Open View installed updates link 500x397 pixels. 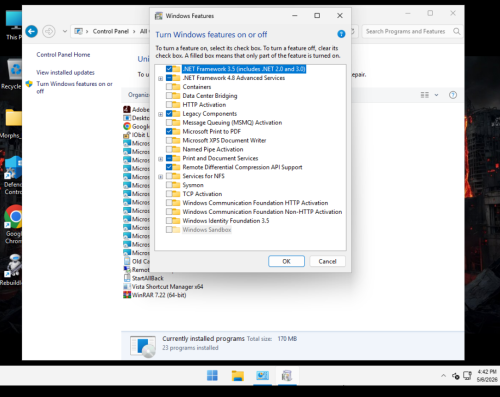point(65,72)
